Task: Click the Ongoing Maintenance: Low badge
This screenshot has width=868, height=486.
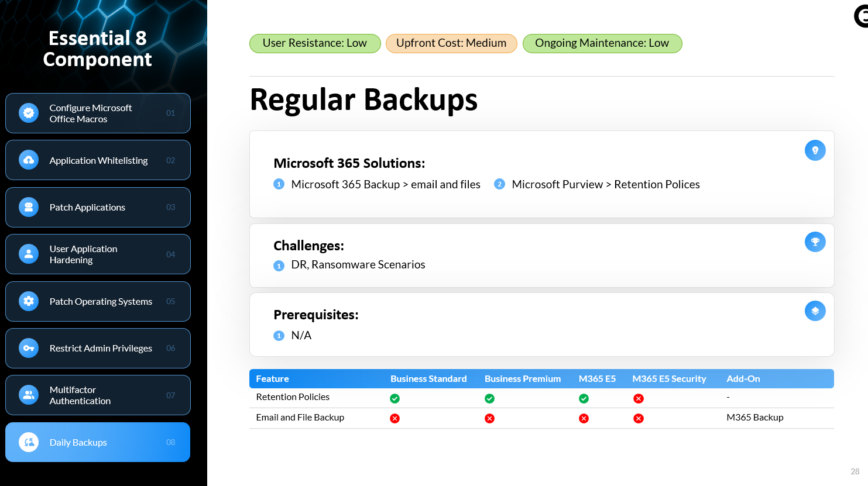Action: [x=602, y=43]
